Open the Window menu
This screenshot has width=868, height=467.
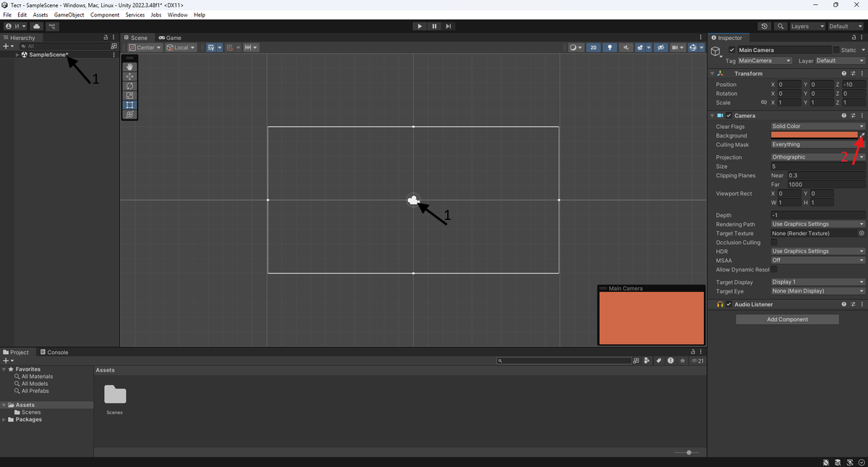click(177, 14)
